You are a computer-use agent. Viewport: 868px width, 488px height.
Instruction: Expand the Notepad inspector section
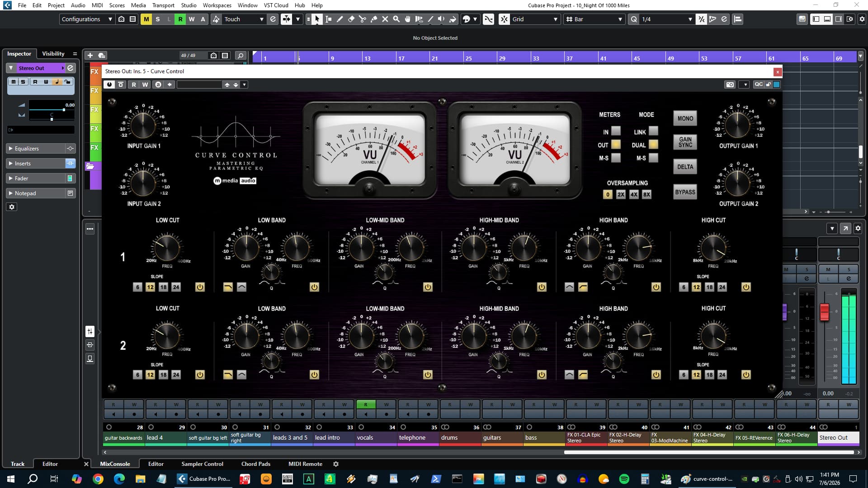click(36, 193)
